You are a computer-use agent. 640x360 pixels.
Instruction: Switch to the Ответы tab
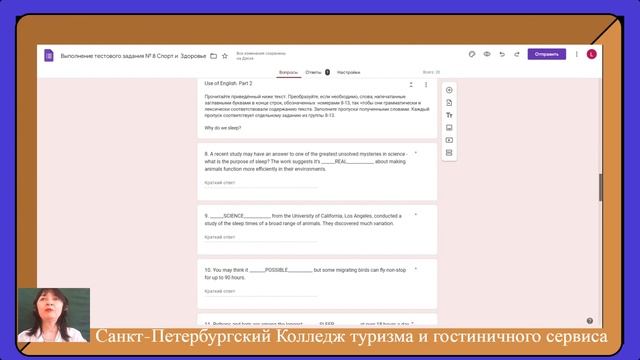pos(313,72)
